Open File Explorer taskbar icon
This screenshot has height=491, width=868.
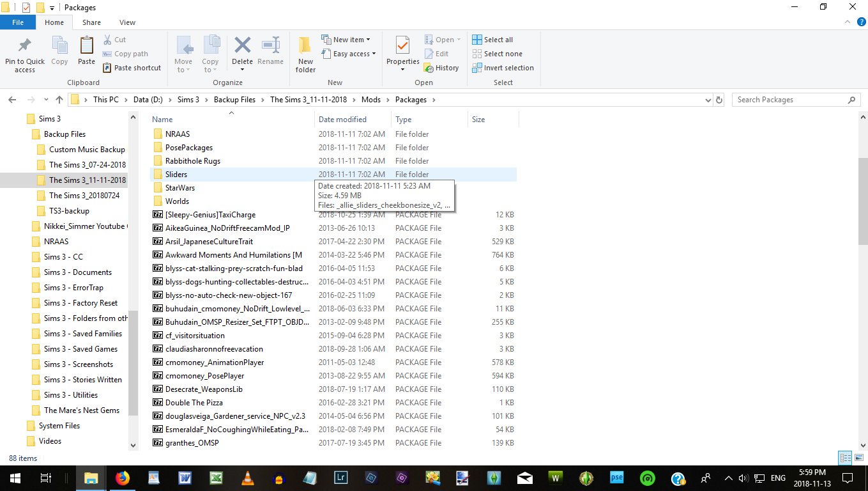pyautogui.click(x=91, y=478)
